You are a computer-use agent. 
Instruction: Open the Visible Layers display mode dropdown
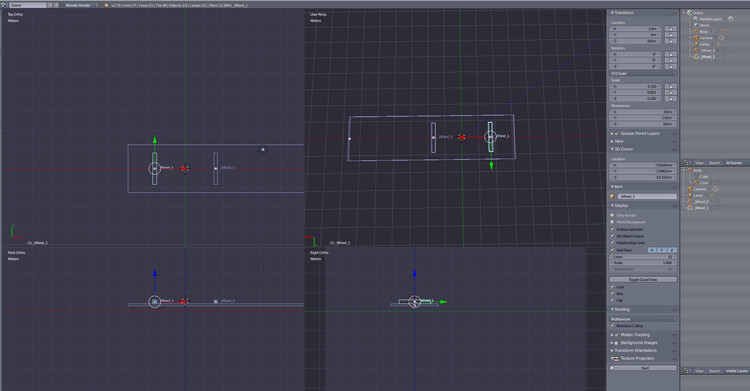click(736, 371)
